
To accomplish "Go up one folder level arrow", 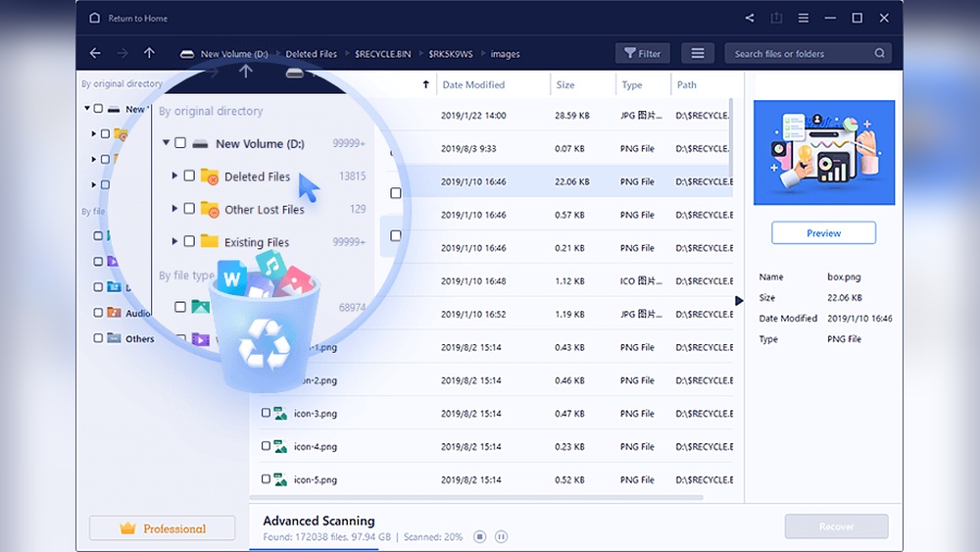I will [149, 53].
